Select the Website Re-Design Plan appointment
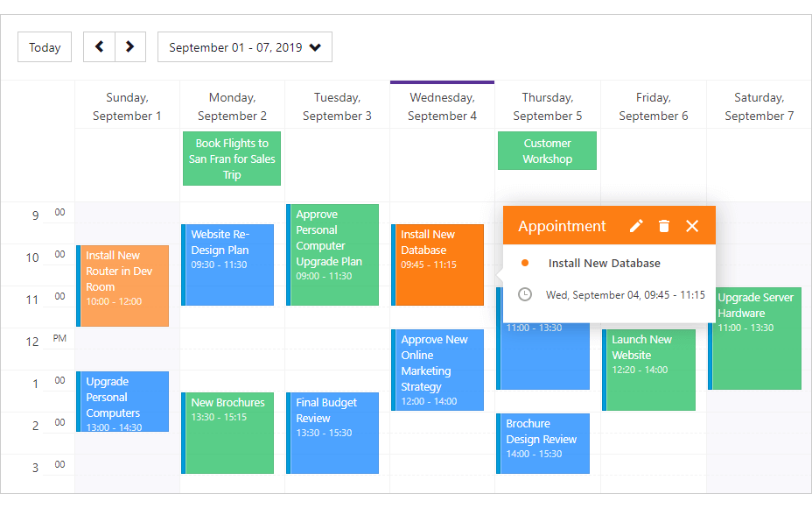The width and height of the screenshot is (812, 508). click(228, 265)
